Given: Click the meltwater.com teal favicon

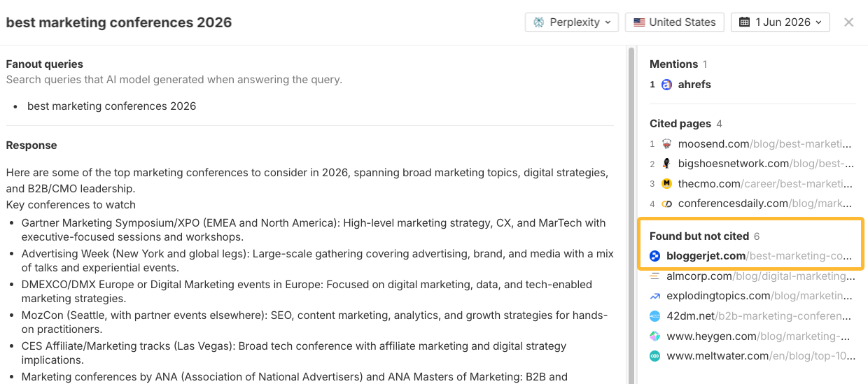Looking at the screenshot, I should [655, 356].
